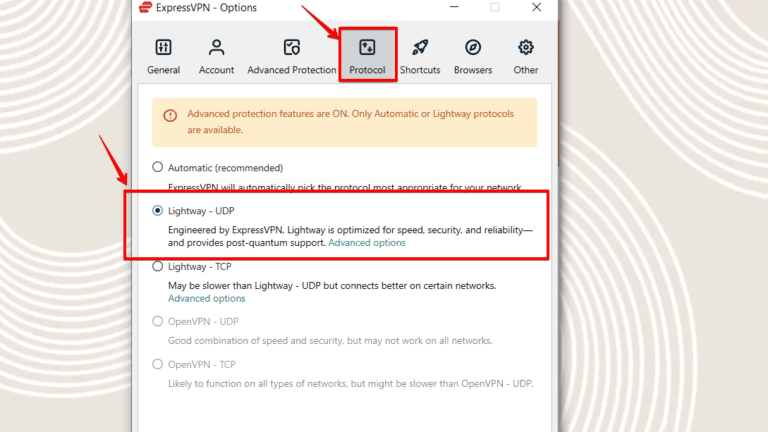The width and height of the screenshot is (768, 432).
Task: Switch to the Other tab label
Action: (526, 70)
